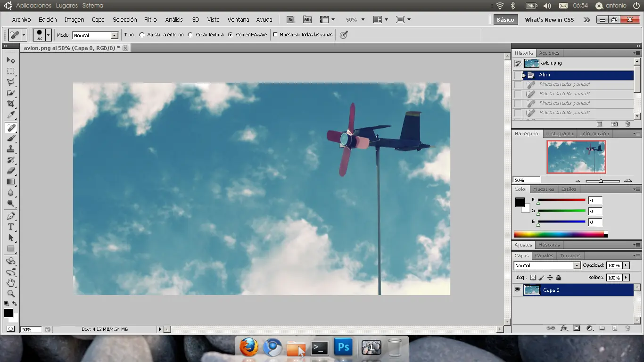Click What's New in CS5 workspace
This screenshot has width=644, height=362.
point(549,20)
